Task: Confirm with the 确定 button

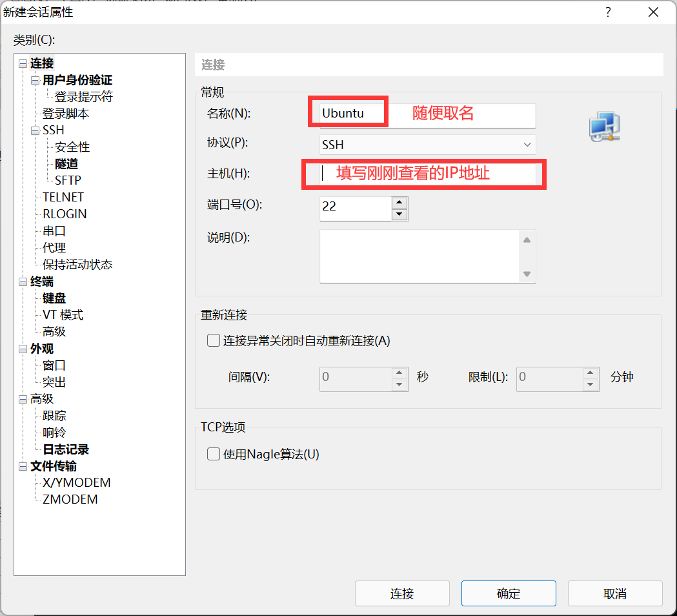Action: tap(509, 593)
